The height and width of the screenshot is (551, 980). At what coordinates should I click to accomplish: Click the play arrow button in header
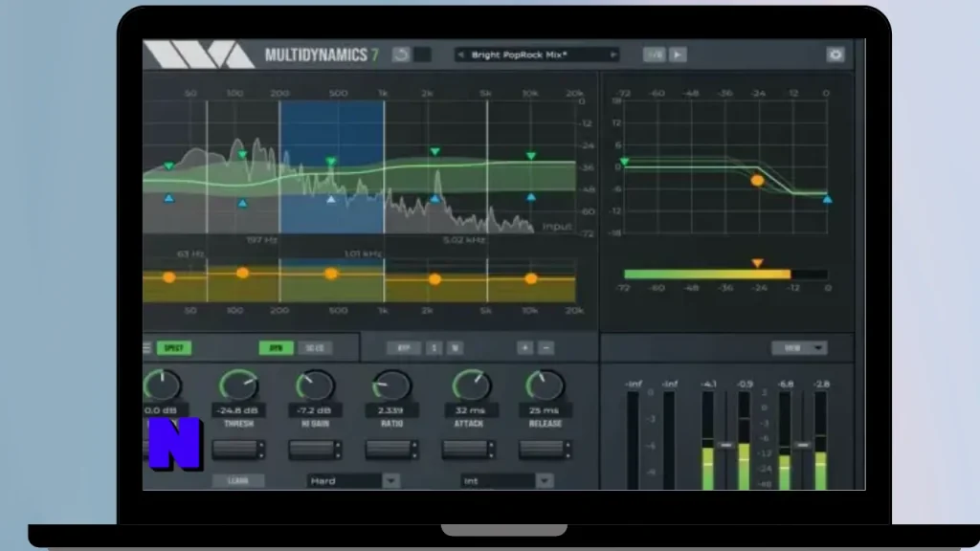[678, 55]
